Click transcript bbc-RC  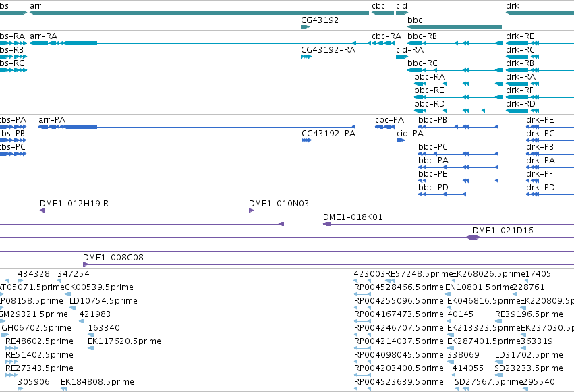(455, 70)
